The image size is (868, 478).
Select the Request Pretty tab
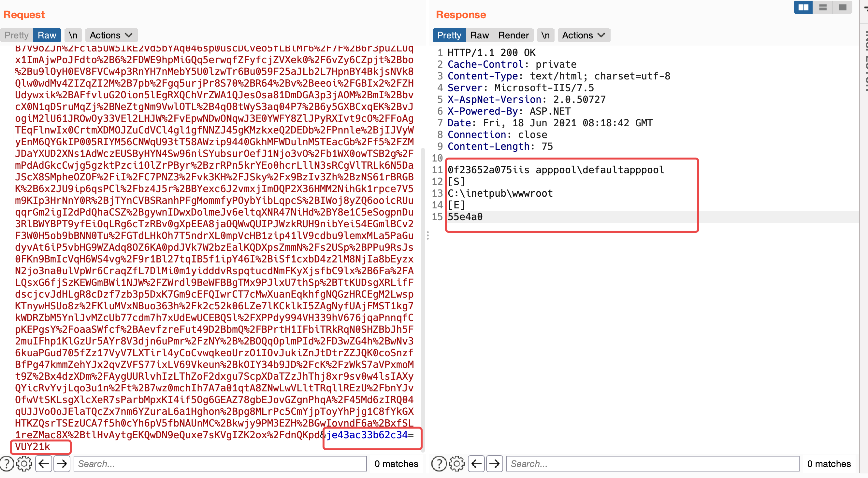[17, 35]
